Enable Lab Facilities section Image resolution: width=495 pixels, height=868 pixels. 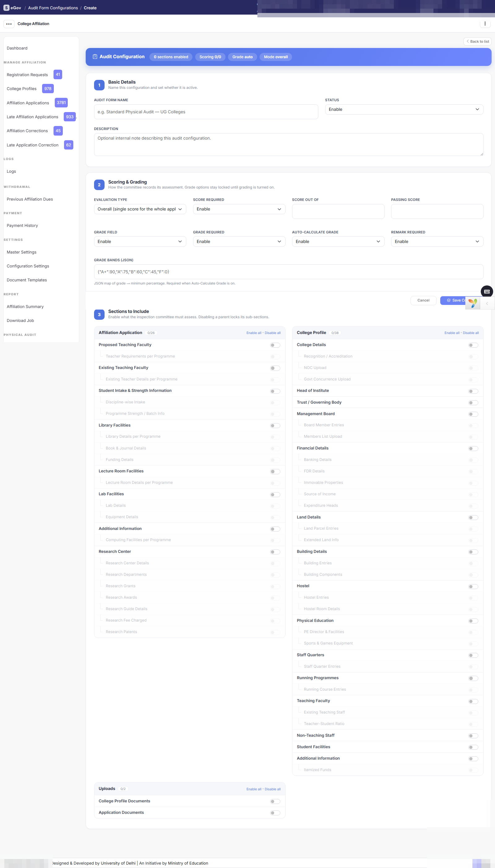(275, 495)
